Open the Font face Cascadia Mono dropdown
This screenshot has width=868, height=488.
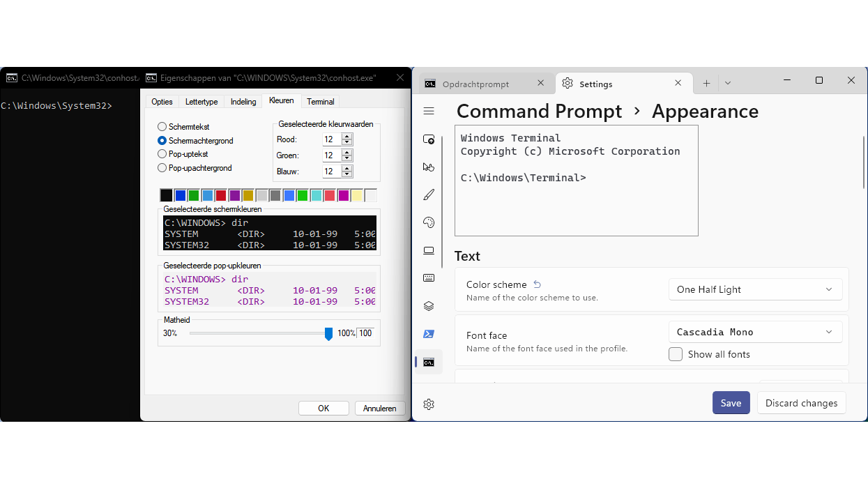point(755,332)
